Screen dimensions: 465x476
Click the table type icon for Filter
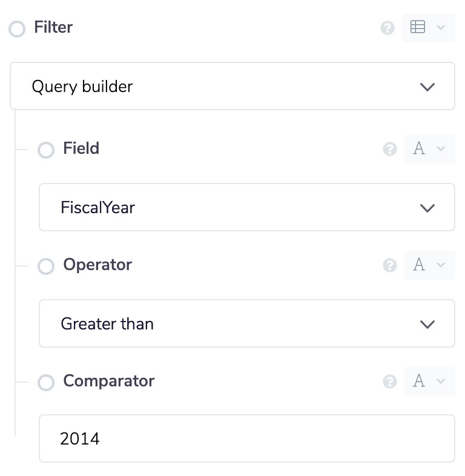pos(418,27)
